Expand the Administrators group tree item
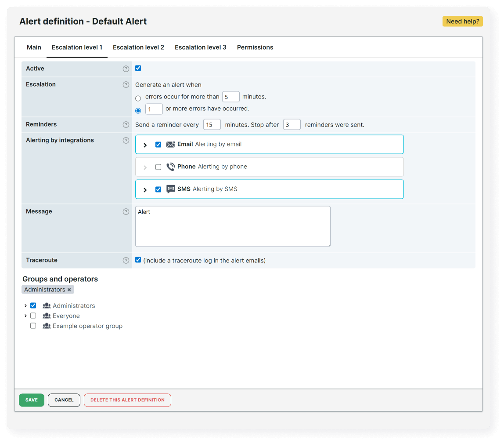The width and height of the screenshot is (504, 443). click(25, 305)
